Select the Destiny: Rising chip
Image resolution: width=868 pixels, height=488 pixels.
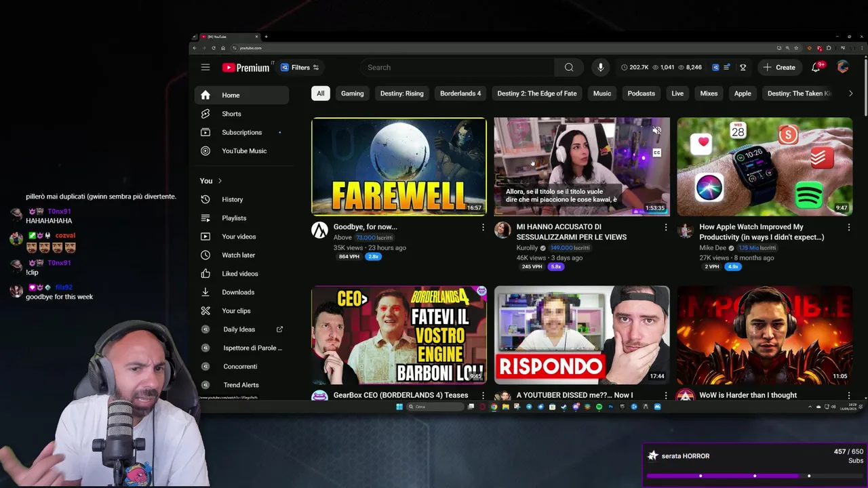coord(401,94)
